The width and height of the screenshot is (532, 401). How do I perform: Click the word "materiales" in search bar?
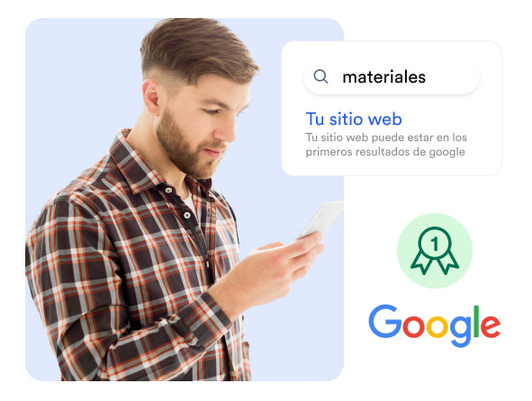[383, 77]
